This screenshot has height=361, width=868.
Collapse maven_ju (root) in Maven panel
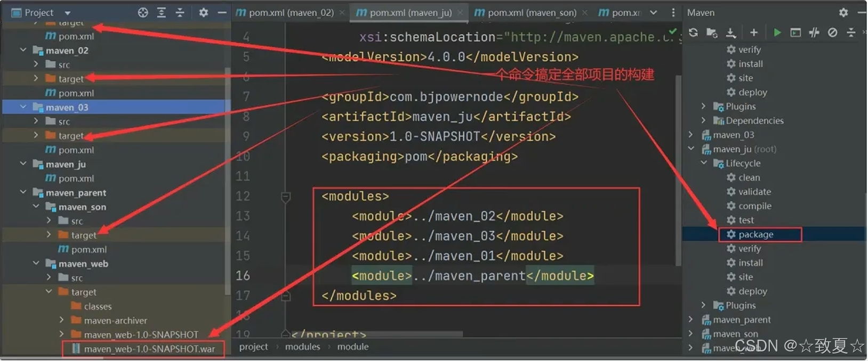(x=692, y=149)
